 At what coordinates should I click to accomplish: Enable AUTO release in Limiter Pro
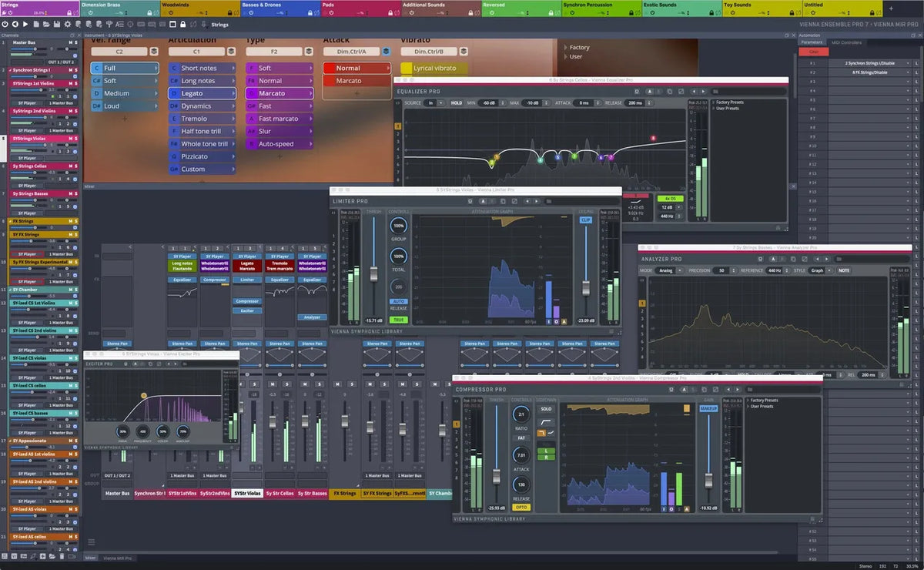(x=398, y=300)
